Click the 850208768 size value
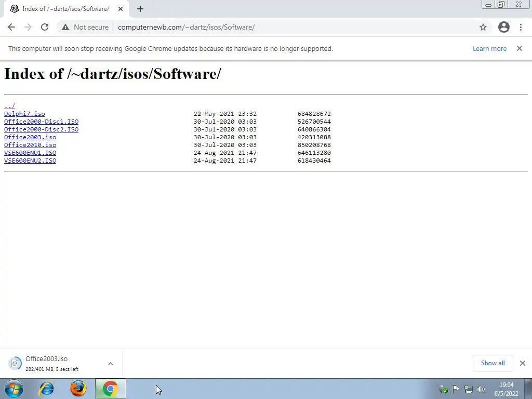The image size is (532, 399). [314, 145]
